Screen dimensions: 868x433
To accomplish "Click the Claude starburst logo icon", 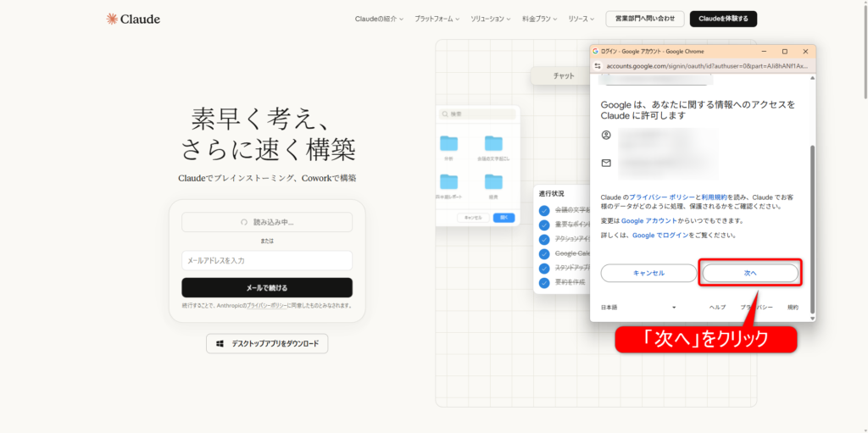I will pyautogui.click(x=112, y=19).
